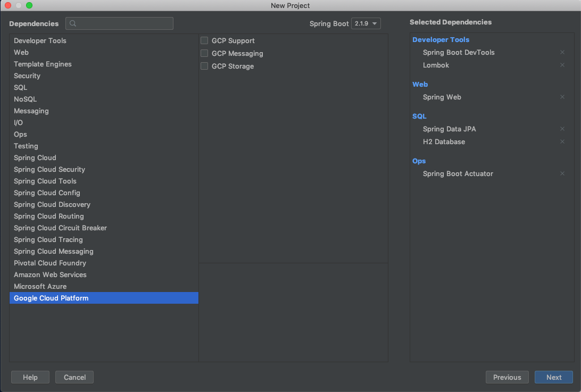Click H2 Database in selected list

pos(444,141)
